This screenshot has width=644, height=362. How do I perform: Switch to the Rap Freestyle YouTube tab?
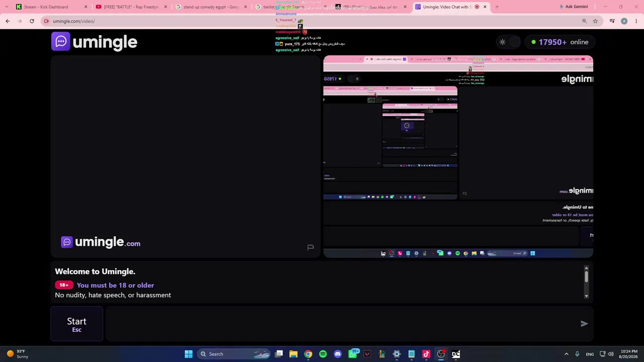tap(131, 7)
